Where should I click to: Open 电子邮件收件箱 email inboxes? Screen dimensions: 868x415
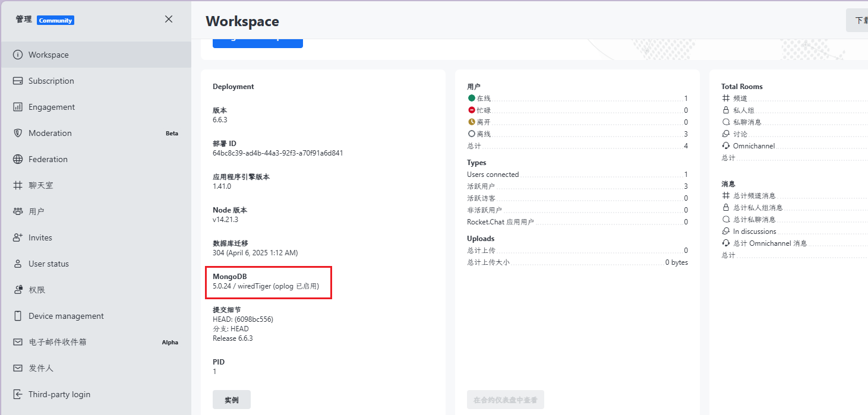click(x=96, y=342)
